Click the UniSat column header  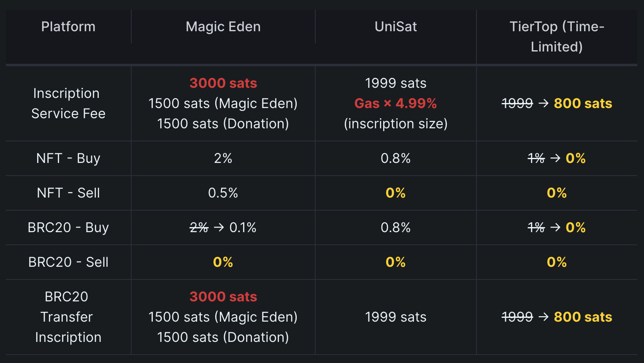[x=395, y=27]
